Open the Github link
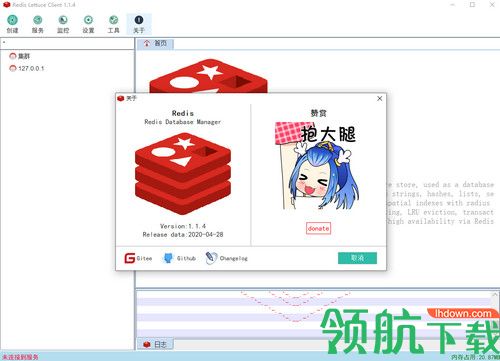The image size is (500, 361). click(x=180, y=258)
